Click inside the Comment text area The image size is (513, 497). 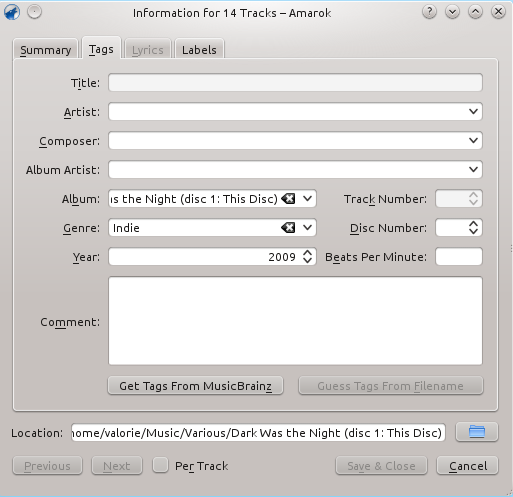coord(295,321)
